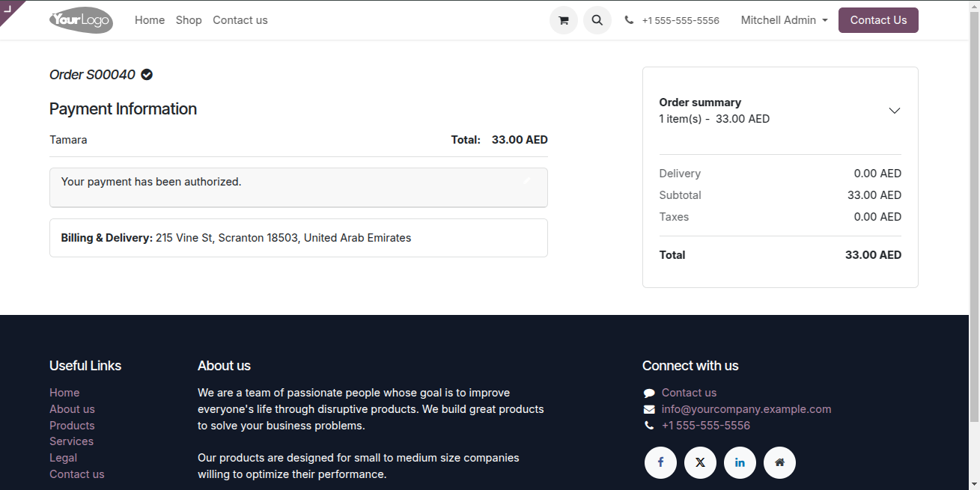
Task: Open the X (Twitter) social icon
Action: (700, 462)
